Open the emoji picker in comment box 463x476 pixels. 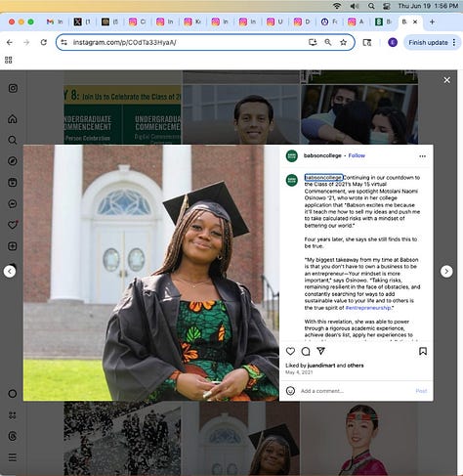tap(290, 391)
